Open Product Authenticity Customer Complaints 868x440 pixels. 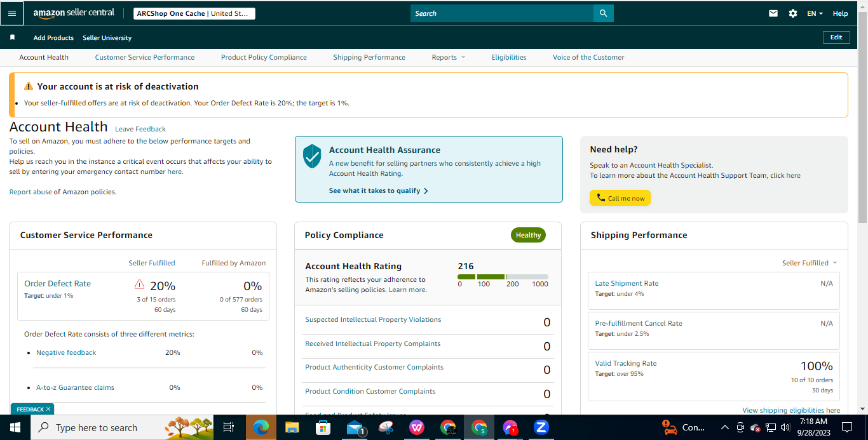pos(374,367)
